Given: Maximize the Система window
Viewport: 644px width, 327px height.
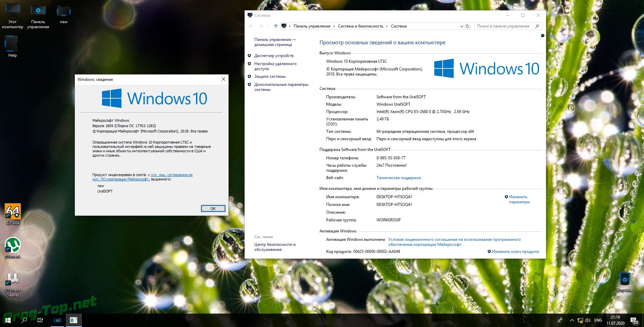Looking at the screenshot, I should 523,15.
